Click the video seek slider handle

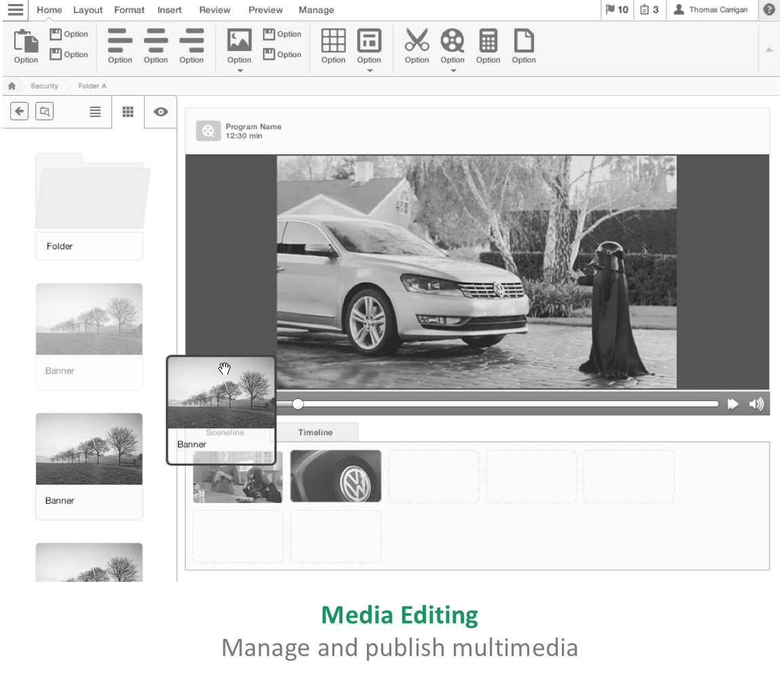point(298,404)
